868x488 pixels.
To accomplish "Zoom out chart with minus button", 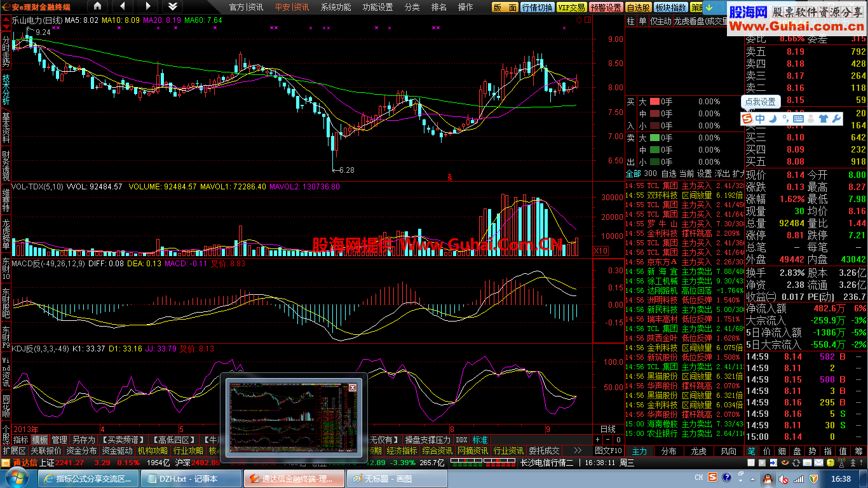I will [x=607, y=440].
